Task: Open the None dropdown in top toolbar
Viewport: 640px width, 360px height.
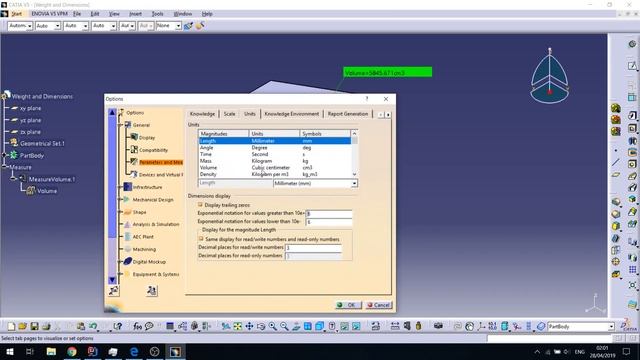Action: [x=178, y=26]
